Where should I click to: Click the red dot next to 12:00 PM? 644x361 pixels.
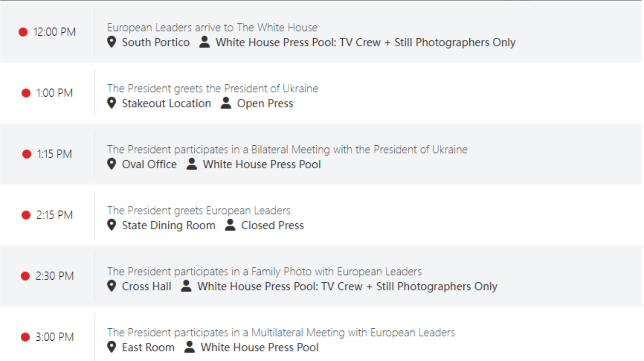(x=23, y=32)
